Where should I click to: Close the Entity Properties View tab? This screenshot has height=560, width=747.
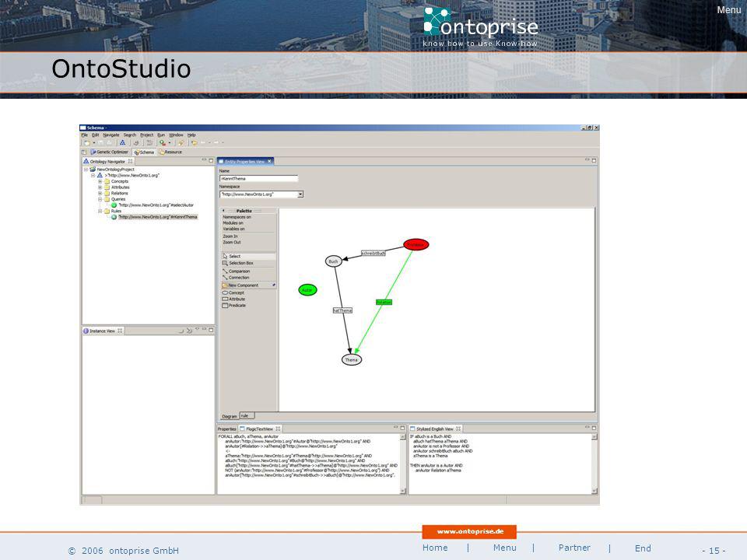click(269, 162)
